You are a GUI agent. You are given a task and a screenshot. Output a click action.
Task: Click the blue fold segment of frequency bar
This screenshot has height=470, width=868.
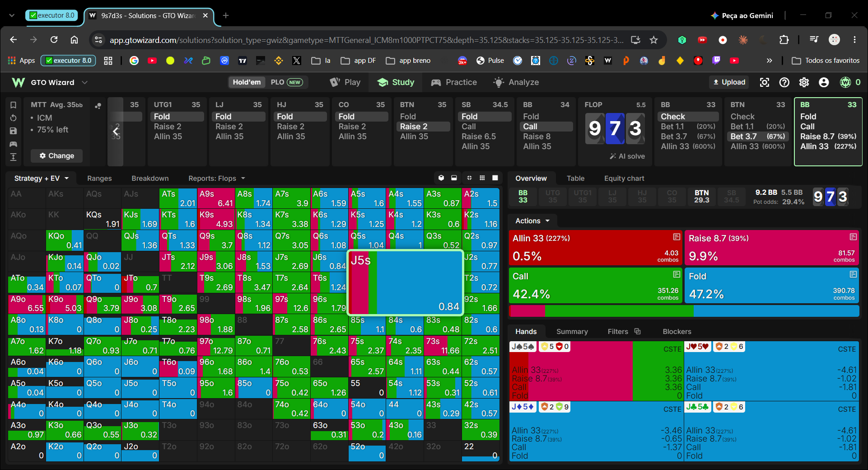coord(776,311)
